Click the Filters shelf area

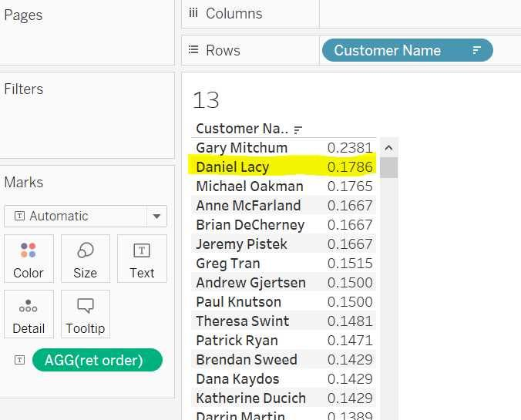point(87,123)
